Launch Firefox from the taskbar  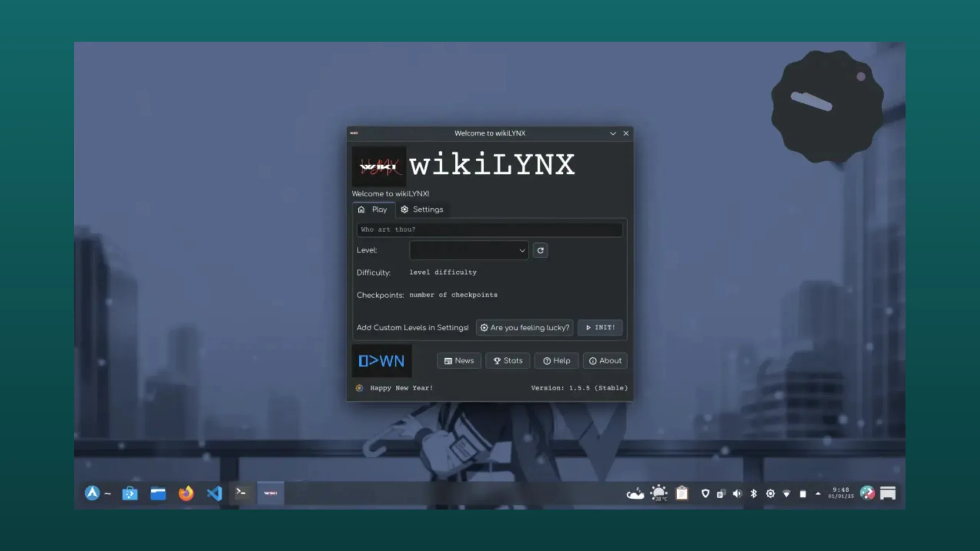pyautogui.click(x=186, y=493)
